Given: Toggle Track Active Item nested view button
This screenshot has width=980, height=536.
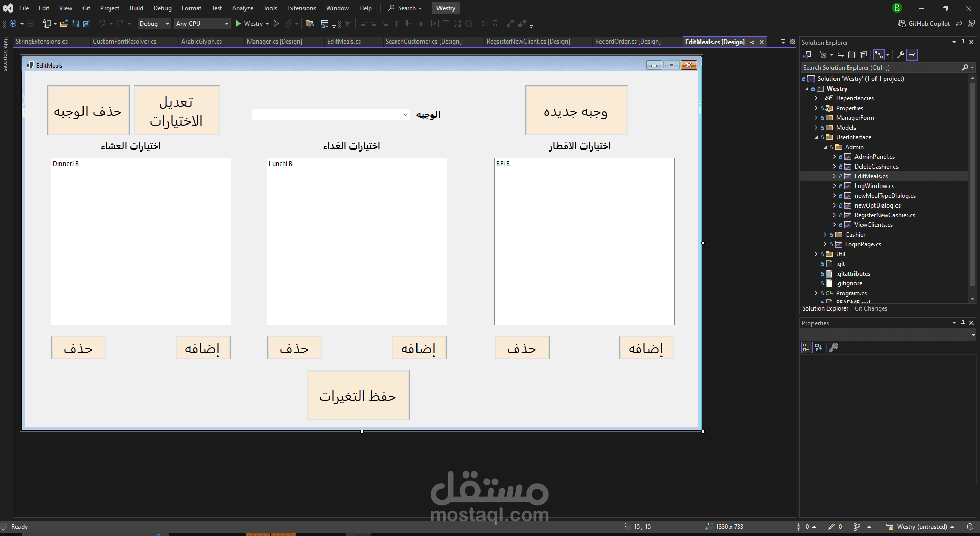Looking at the screenshot, I should coord(879,55).
